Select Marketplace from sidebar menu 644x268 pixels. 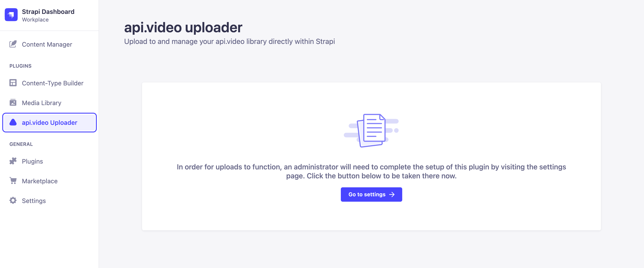pos(40,181)
